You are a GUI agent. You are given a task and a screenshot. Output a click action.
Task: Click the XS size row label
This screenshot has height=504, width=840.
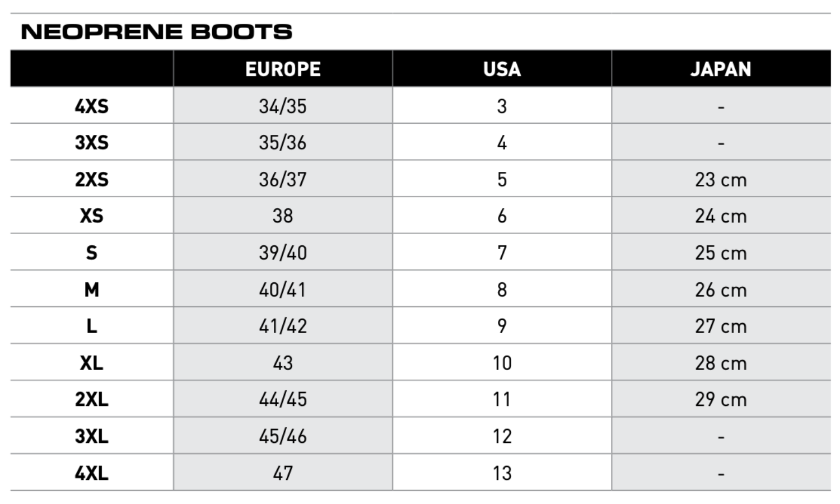pos(92,216)
